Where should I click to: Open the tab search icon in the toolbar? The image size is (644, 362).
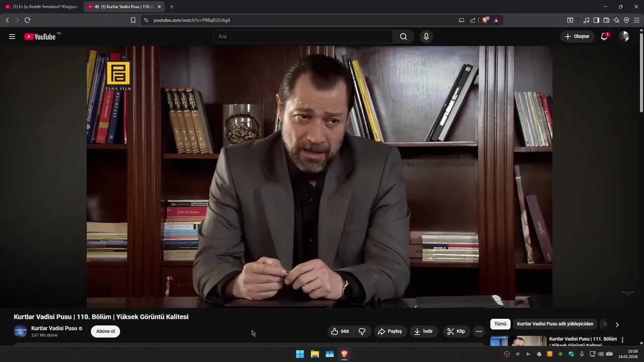570,20
